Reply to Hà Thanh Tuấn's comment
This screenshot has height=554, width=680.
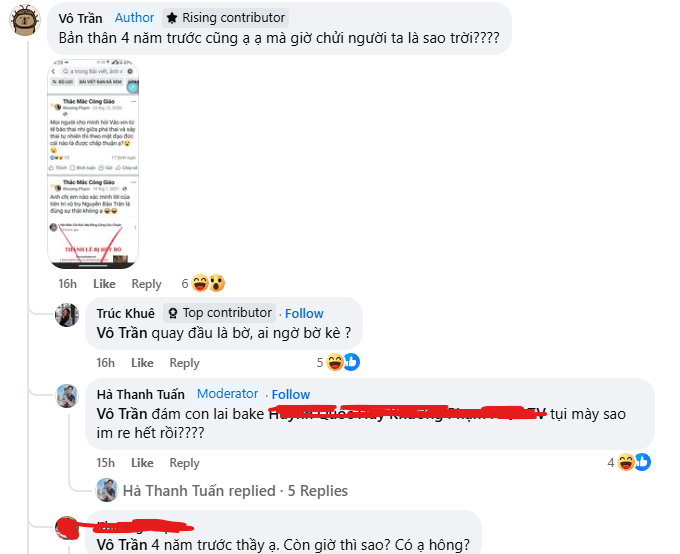(184, 463)
